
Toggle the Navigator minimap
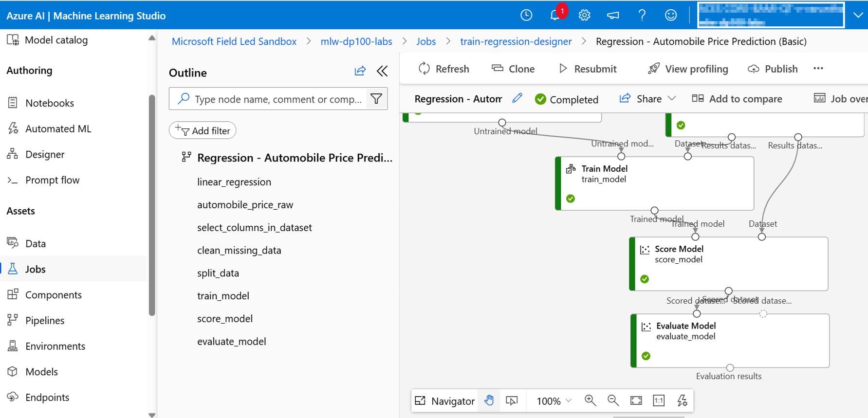445,401
